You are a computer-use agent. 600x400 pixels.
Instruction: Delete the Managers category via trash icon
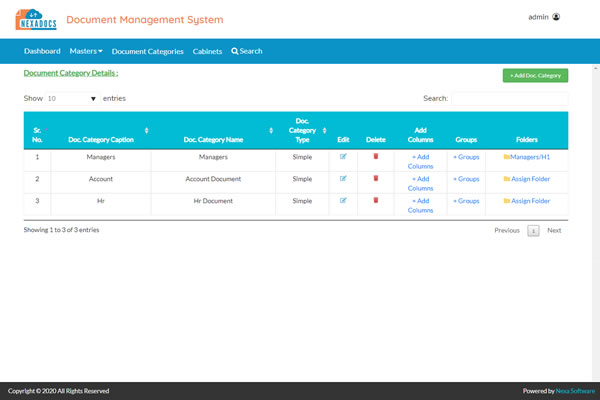(x=376, y=156)
